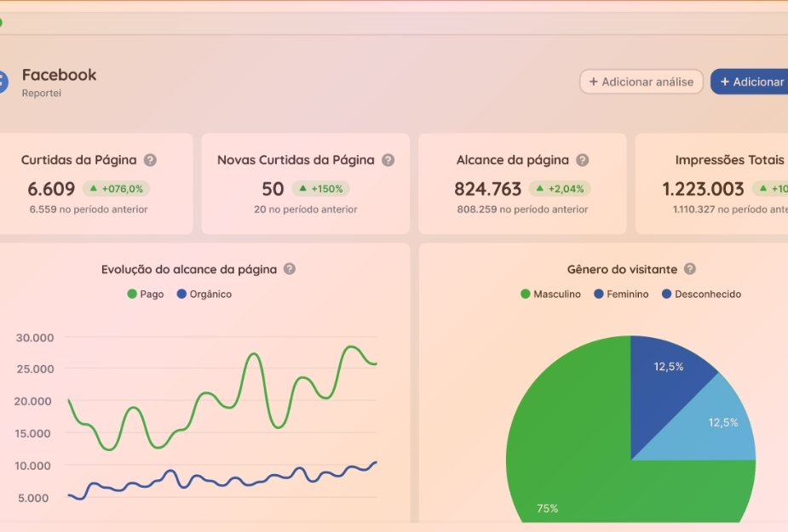Click the Facebook logo icon beside the title
The height and width of the screenshot is (532, 788).
[x=3, y=82]
